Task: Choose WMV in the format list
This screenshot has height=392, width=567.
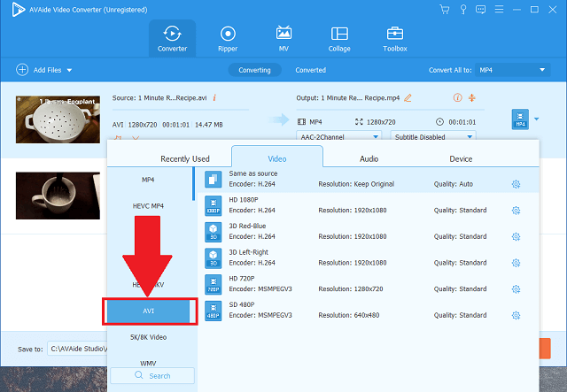Action: pyautogui.click(x=148, y=363)
